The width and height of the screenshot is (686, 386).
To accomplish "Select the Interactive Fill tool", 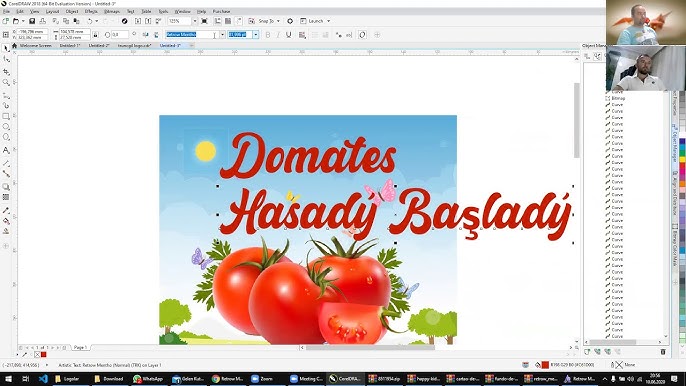I will (6, 221).
